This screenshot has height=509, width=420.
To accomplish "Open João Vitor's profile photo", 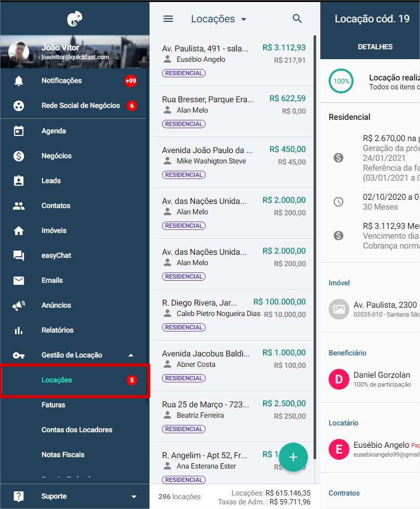I will [19, 52].
